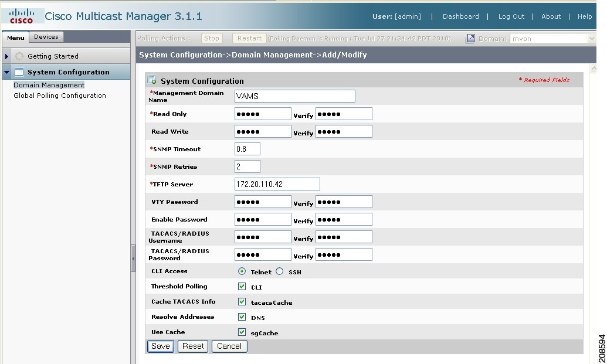
Task: Click the Enable Password field
Action: pos(263,219)
